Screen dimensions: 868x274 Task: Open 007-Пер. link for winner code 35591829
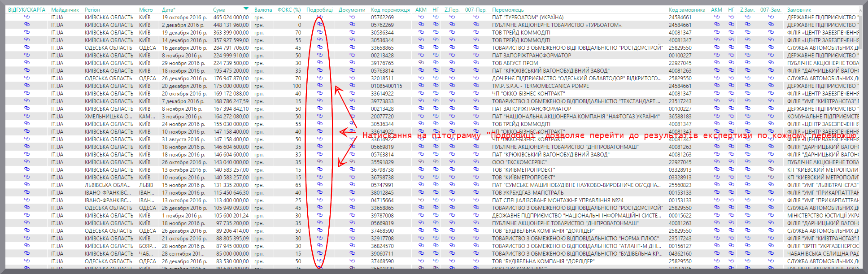tap(475, 162)
